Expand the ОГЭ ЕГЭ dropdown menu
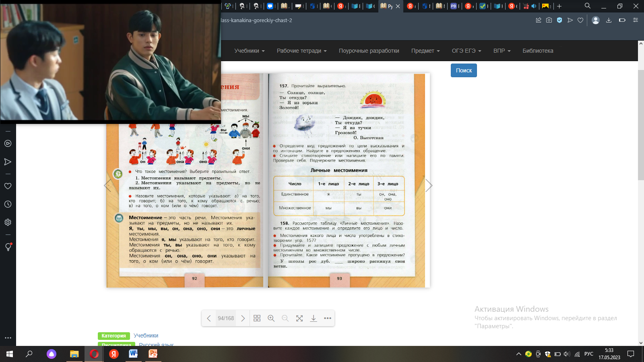Viewport: 644px width, 362px height. (466, 51)
